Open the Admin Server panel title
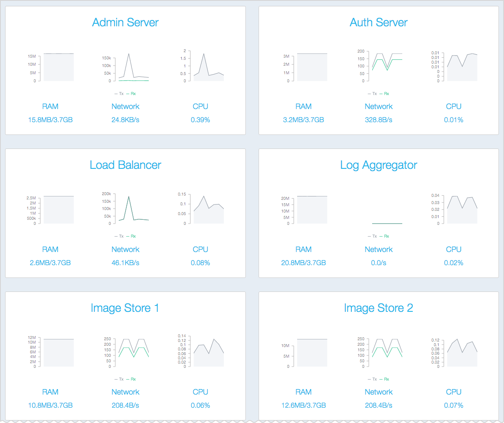504x423 pixels. point(125,22)
